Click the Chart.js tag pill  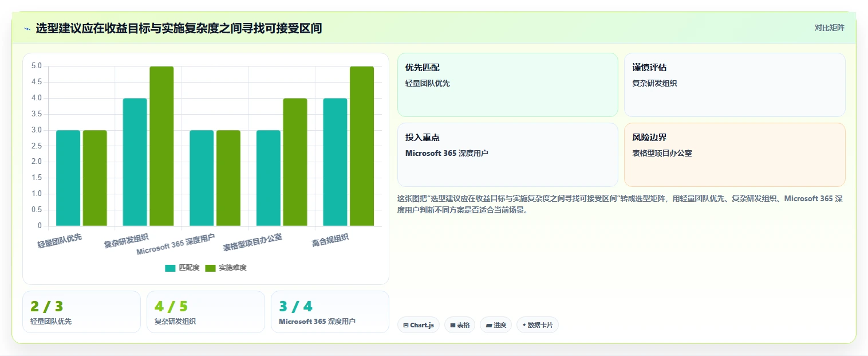419,325
